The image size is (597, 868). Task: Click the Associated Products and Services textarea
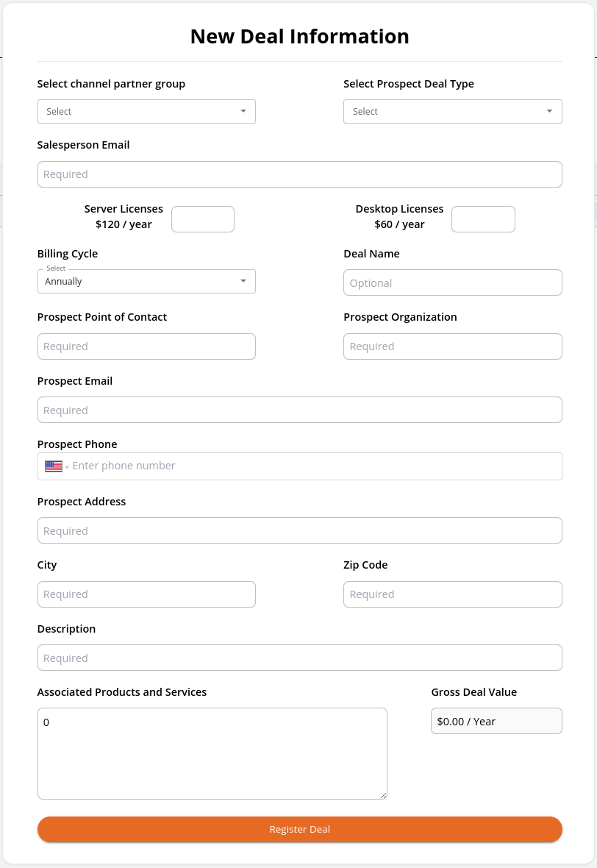coord(212,753)
